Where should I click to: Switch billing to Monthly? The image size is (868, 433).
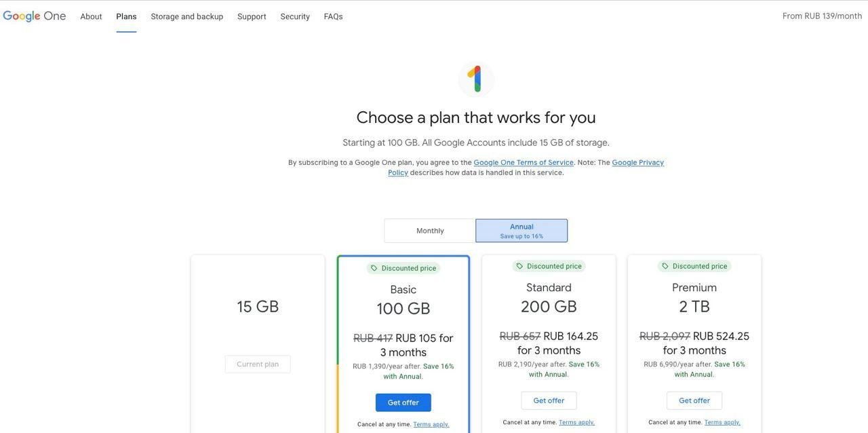coord(430,231)
